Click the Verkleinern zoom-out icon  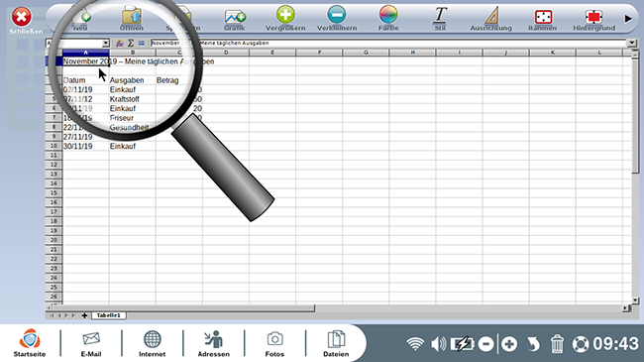(x=337, y=15)
